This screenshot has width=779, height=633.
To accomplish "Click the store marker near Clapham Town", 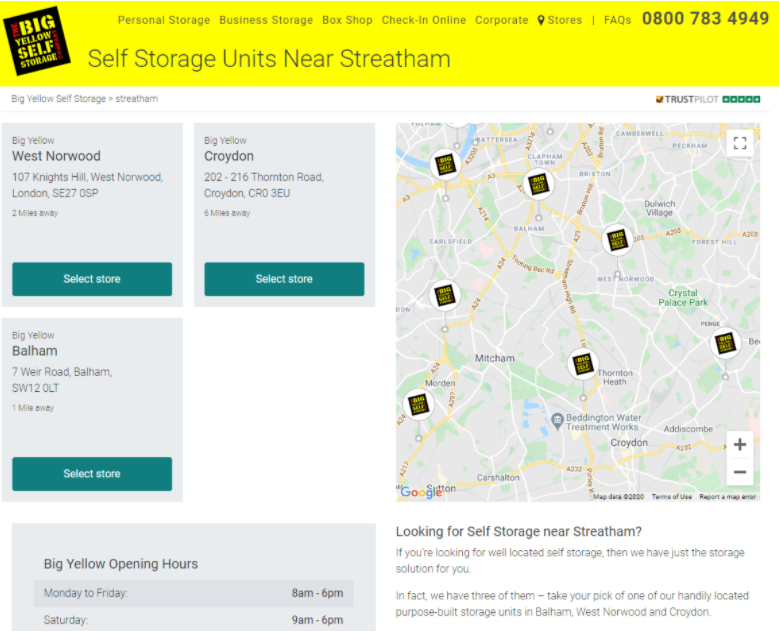I will [x=539, y=184].
